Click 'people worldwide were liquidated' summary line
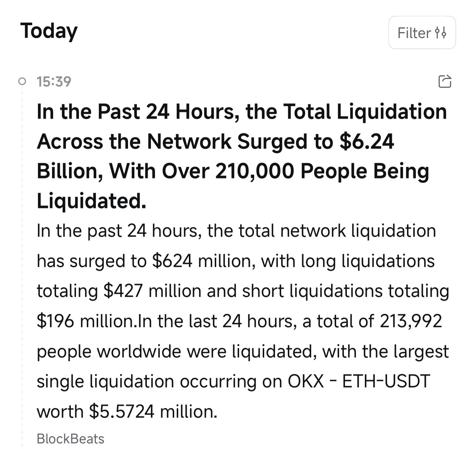This screenshot has height=449, width=476. [176, 351]
